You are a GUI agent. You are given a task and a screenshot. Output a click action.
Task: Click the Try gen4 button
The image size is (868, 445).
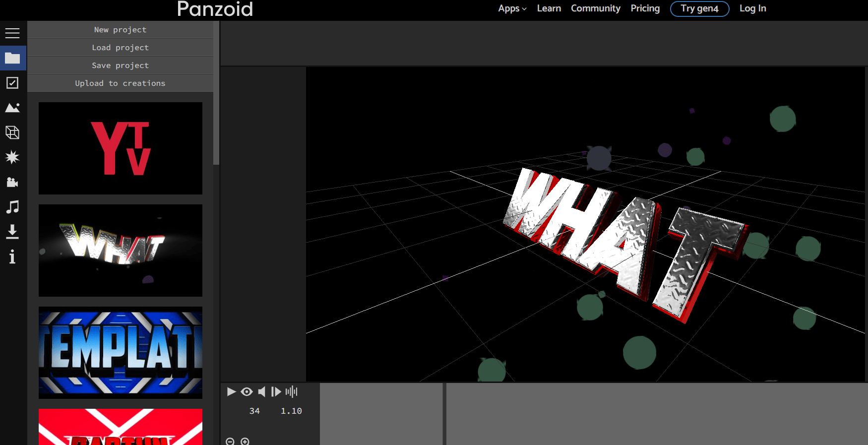(x=699, y=8)
